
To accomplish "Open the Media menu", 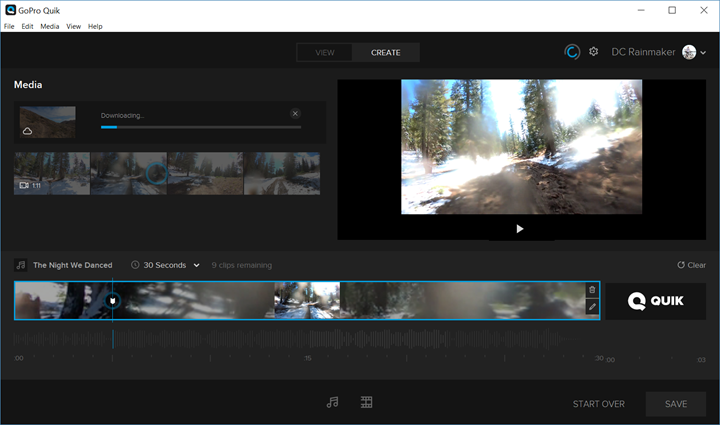I will [x=50, y=26].
